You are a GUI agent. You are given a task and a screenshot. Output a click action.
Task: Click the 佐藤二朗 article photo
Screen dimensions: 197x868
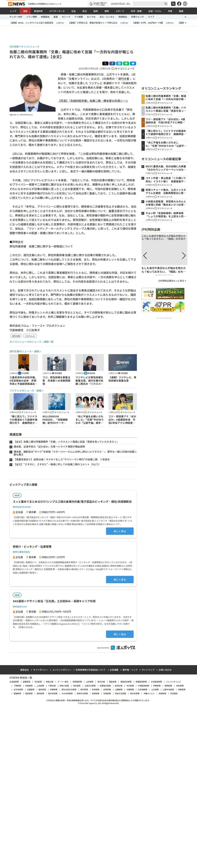(32, 92)
